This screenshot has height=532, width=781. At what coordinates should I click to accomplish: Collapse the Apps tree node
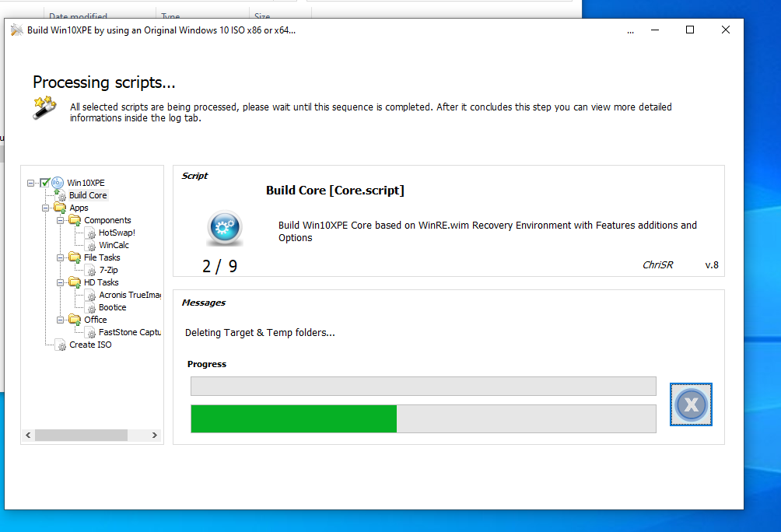pos(46,208)
